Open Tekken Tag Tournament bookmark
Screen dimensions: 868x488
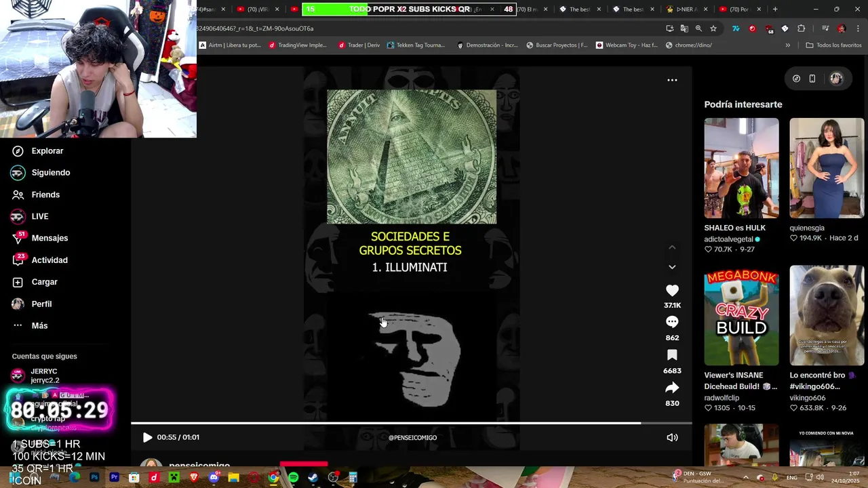pos(416,45)
